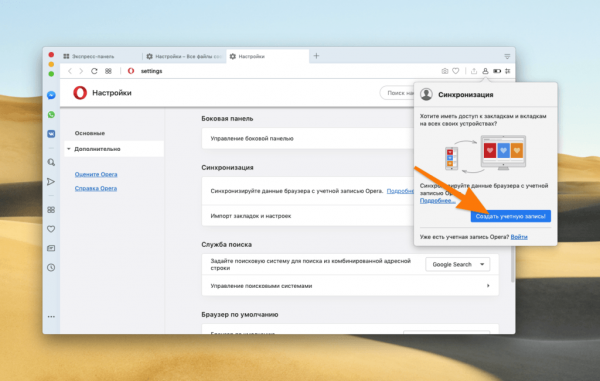
Task: Click the Войти link in sync popup
Action: tap(519, 237)
